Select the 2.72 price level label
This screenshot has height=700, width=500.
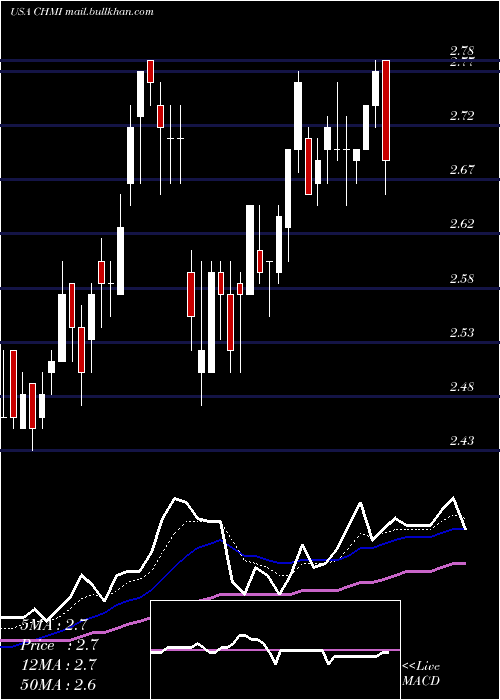[462, 116]
